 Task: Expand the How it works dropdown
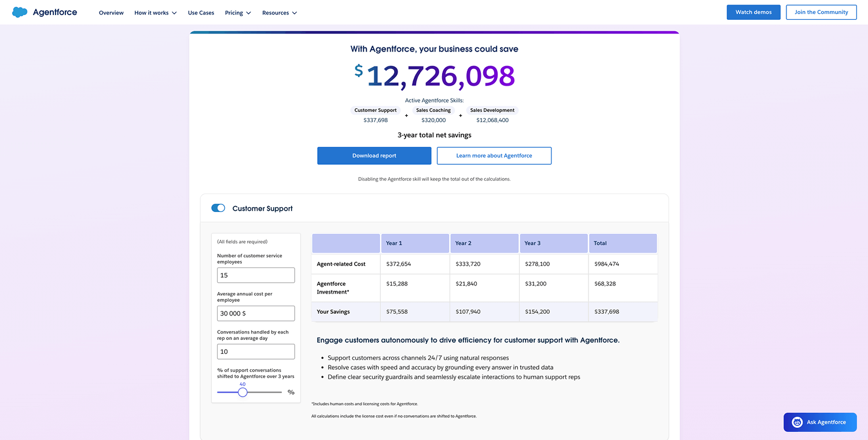coord(155,13)
